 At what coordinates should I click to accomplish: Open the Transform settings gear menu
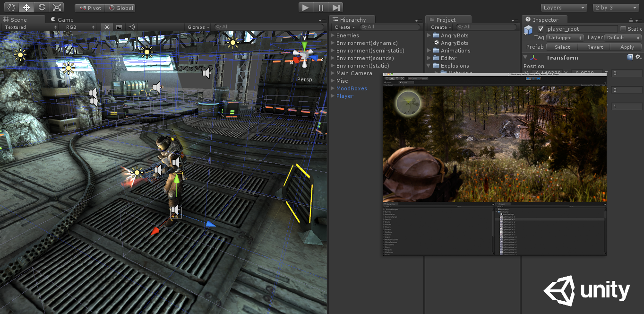tap(638, 57)
